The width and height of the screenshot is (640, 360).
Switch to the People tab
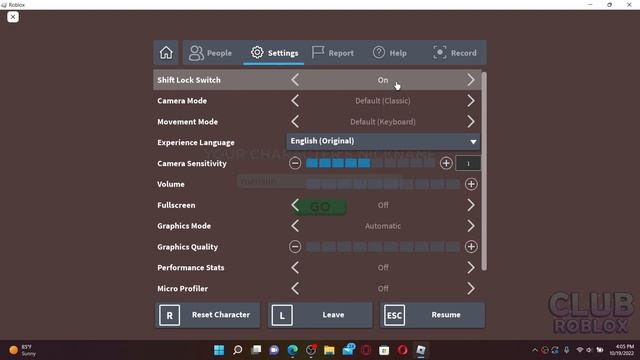pos(211,53)
